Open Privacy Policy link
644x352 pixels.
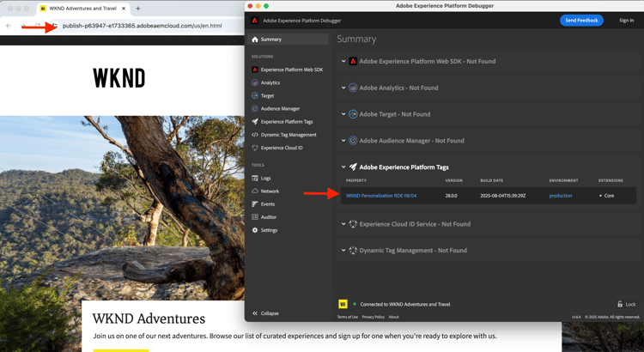pyautogui.click(x=373, y=317)
